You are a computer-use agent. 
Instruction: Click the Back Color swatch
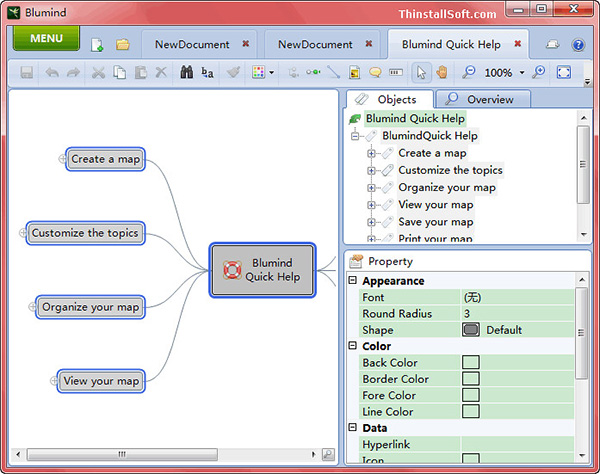coord(470,363)
